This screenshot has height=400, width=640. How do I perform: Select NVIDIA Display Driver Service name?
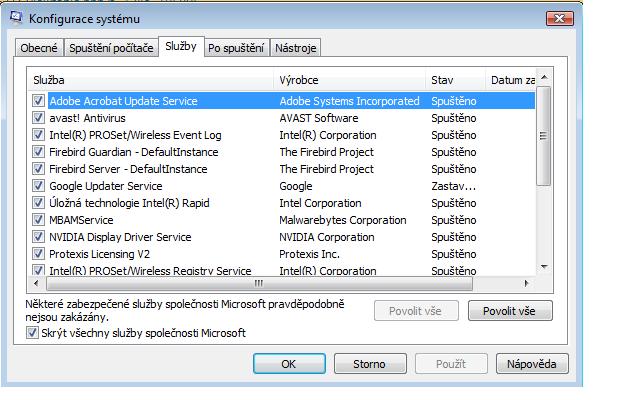(x=120, y=237)
